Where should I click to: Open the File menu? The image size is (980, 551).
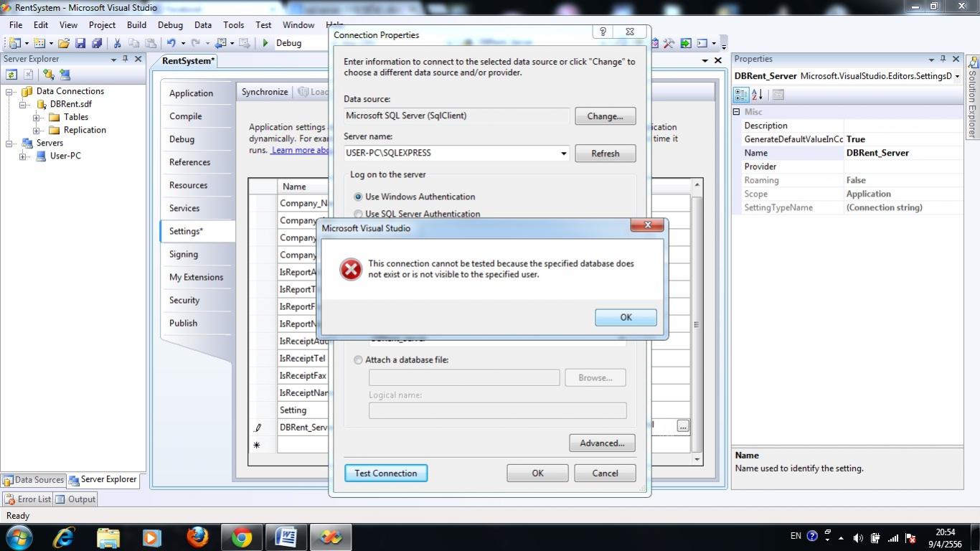[16, 24]
